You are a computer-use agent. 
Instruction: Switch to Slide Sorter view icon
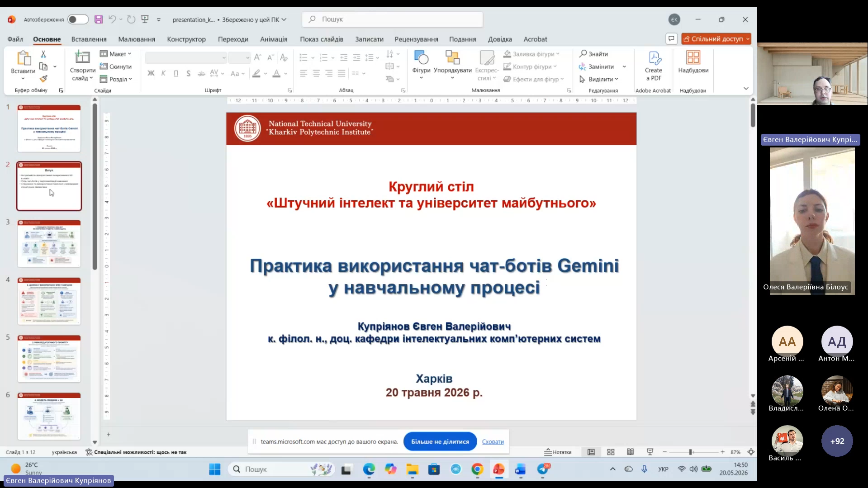tap(611, 452)
